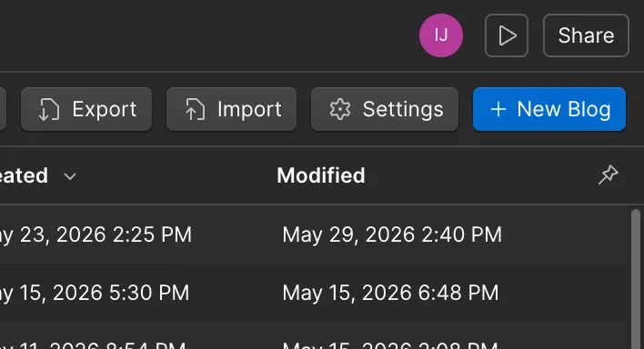Image resolution: width=644 pixels, height=349 pixels.
Task: Open Settings via its text label
Action: [x=402, y=109]
